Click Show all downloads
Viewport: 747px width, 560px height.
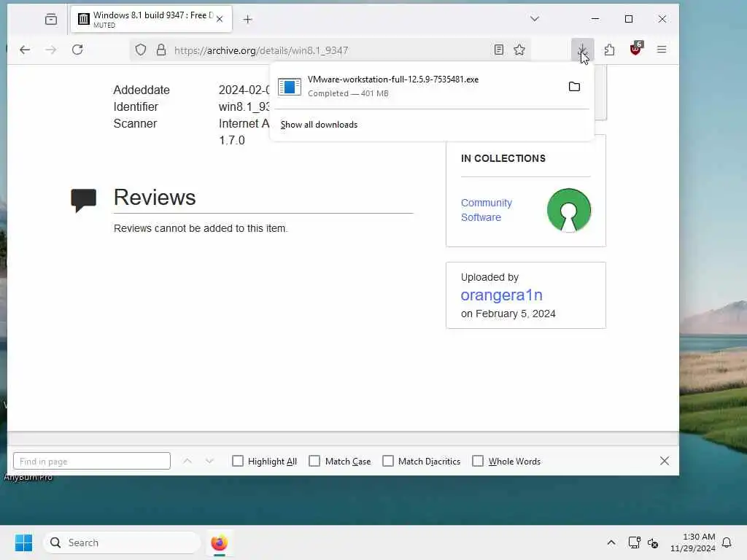(x=319, y=125)
